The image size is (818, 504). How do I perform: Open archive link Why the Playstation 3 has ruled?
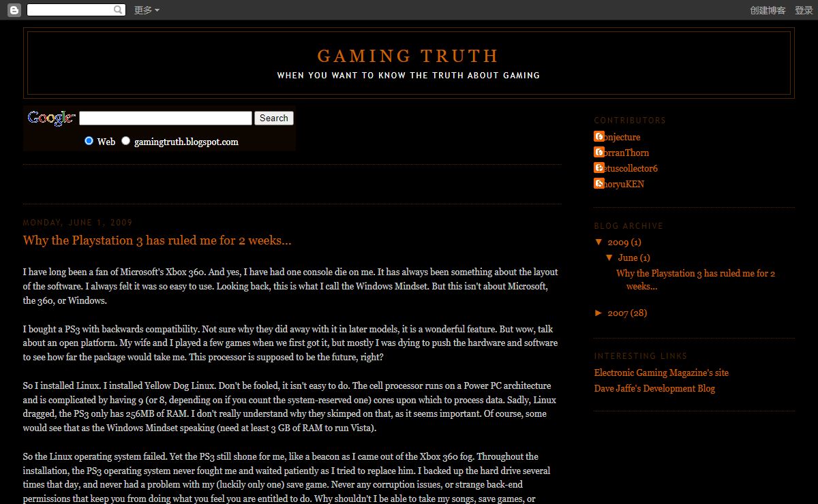pyautogui.click(x=695, y=280)
